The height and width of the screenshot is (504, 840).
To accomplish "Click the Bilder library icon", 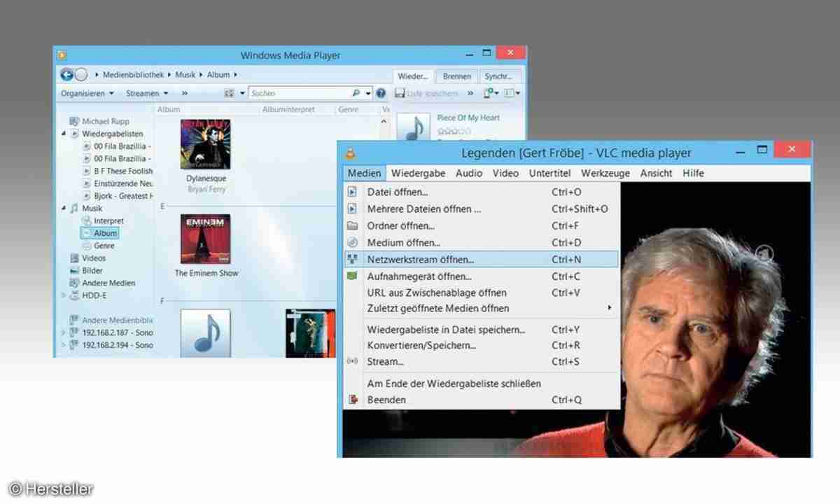I will click(x=75, y=270).
